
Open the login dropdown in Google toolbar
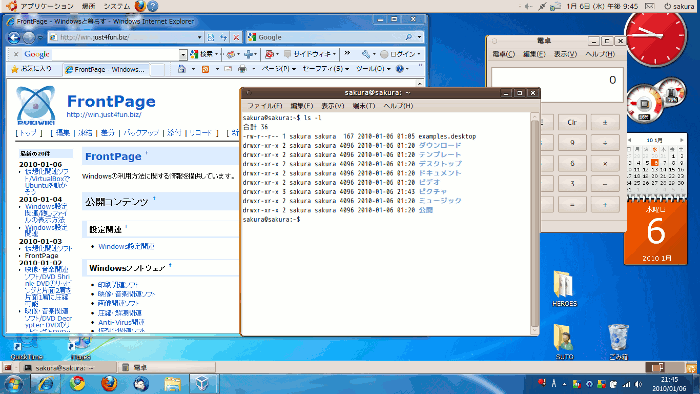[400, 54]
